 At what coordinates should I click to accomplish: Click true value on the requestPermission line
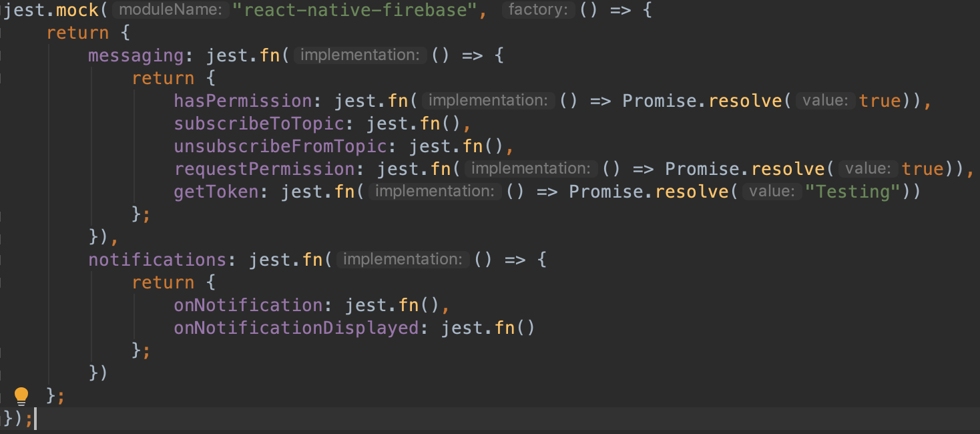[923, 169]
